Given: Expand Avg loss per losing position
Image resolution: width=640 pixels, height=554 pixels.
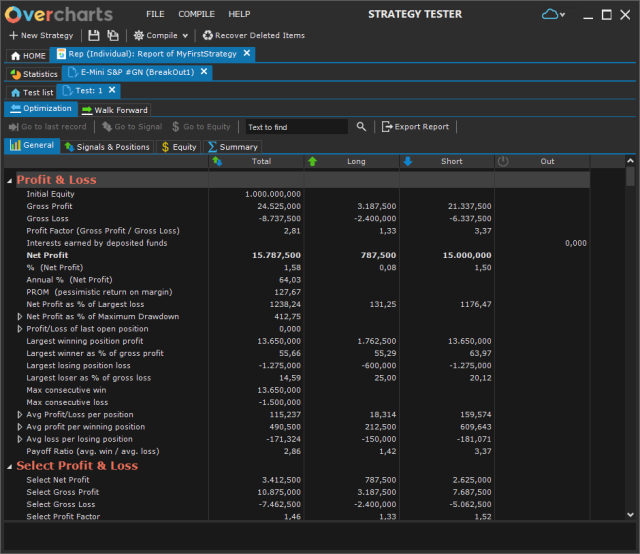Looking at the screenshot, I should coord(20,439).
